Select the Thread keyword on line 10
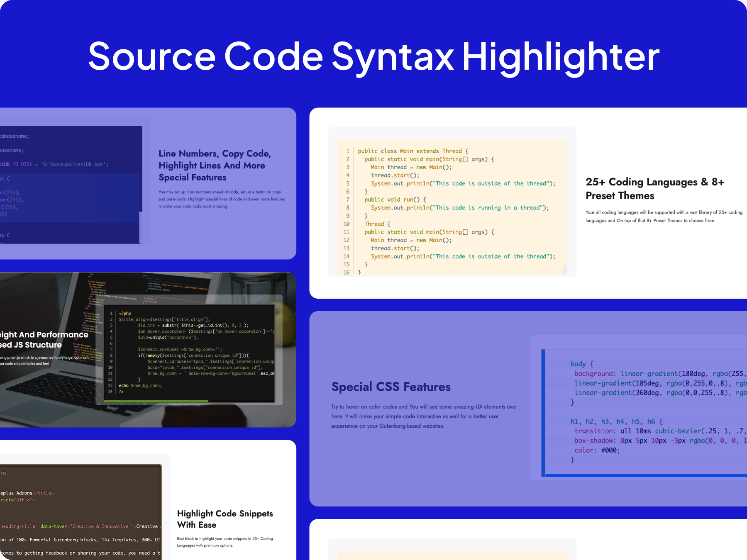This screenshot has width=747, height=560. 374,224
